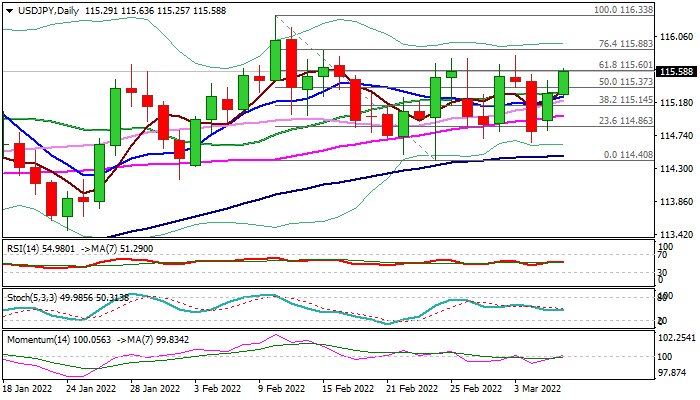Click the 3 Mar 2022 date label
The image size is (700, 400).
click(x=538, y=389)
